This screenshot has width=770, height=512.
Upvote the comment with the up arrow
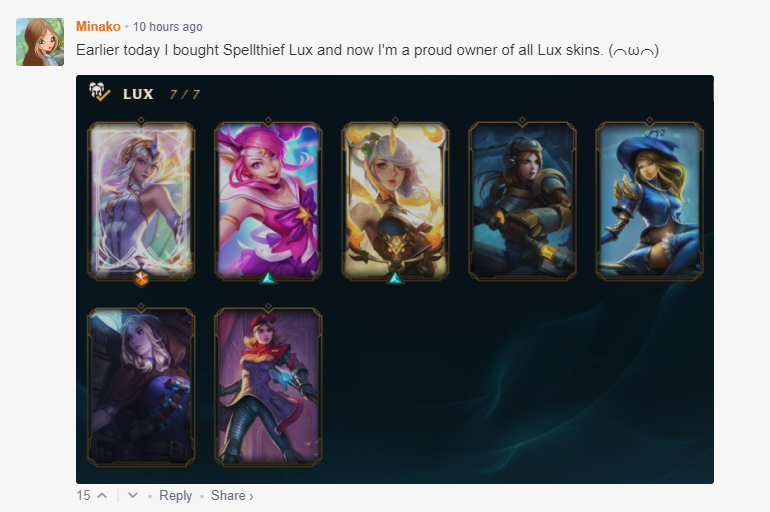[x=102, y=495]
